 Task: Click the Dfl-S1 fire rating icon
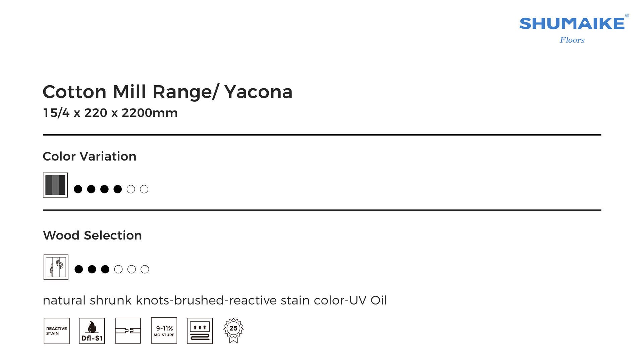[x=92, y=331]
